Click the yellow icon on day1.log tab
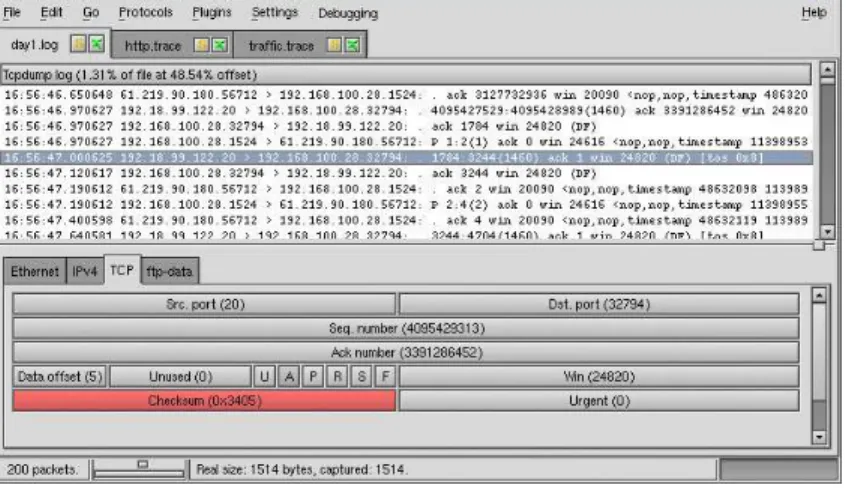Image resolution: width=846 pixels, height=488 pixels. pyautogui.click(x=78, y=44)
